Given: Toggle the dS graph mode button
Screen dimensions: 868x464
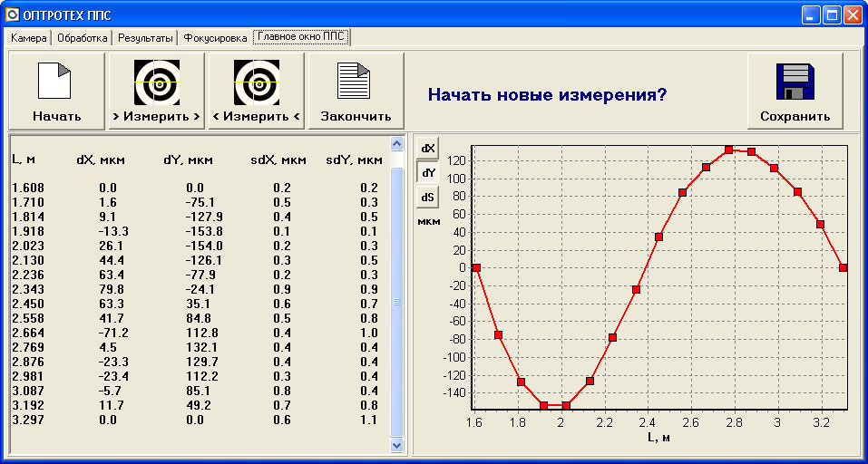Looking at the screenshot, I should pyautogui.click(x=428, y=197).
